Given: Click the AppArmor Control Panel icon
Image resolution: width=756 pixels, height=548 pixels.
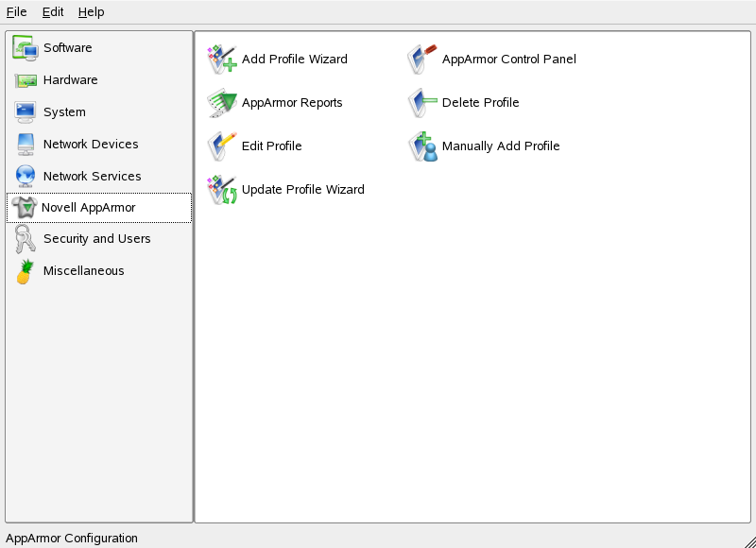Looking at the screenshot, I should [x=422, y=60].
